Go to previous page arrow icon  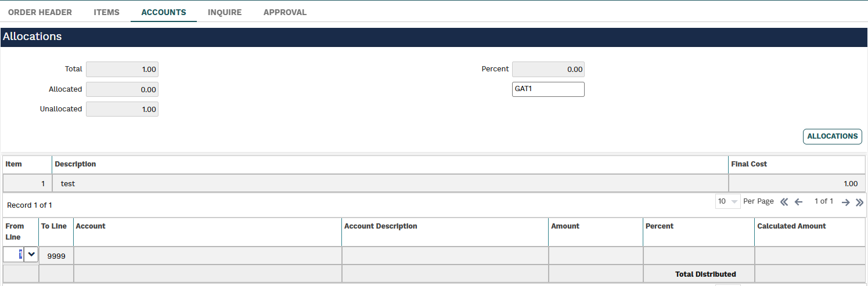pos(798,202)
